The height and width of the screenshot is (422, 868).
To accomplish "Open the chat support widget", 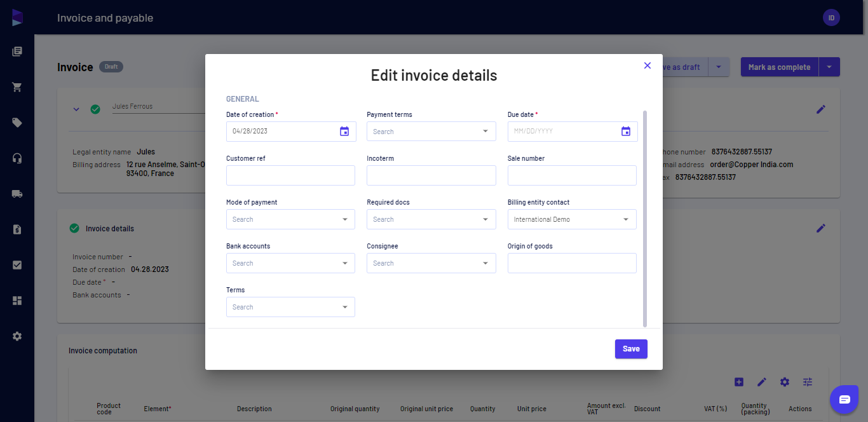I will click(x=844, y=399).
